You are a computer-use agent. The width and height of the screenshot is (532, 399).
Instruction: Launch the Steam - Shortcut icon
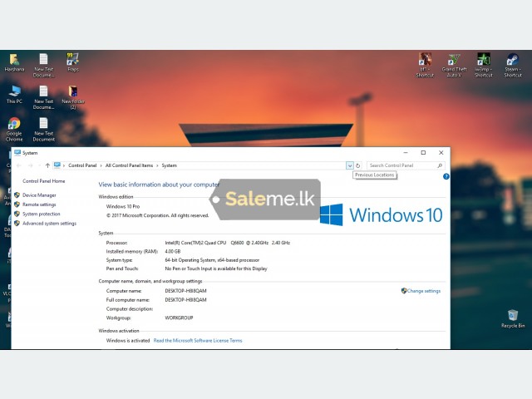[513, 66]
